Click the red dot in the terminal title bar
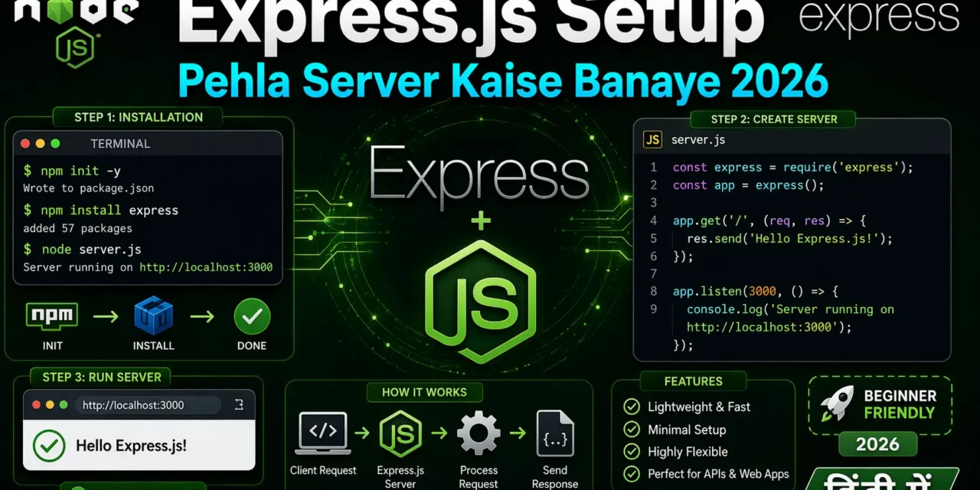The image size is (980, 490). pyautogui.click(x=24, y=143)
